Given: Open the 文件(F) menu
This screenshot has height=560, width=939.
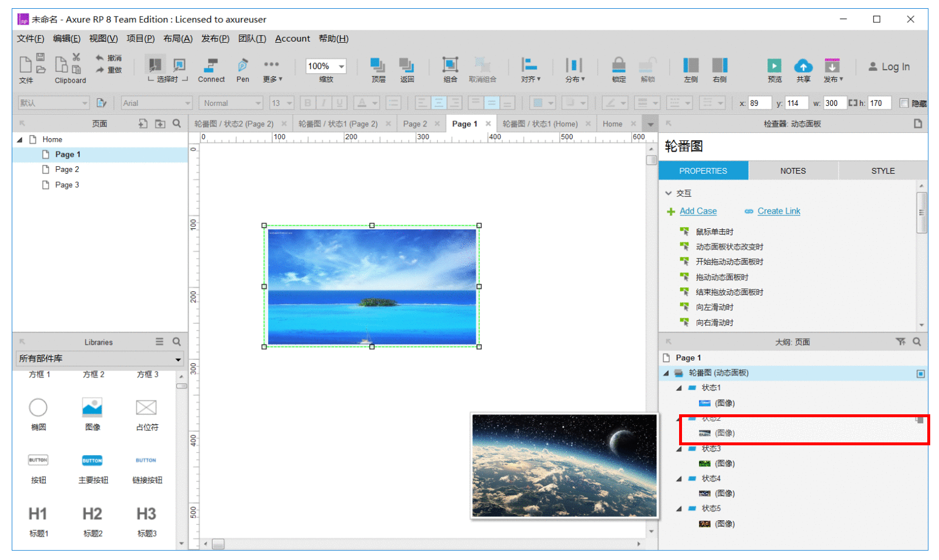Looking at the screenshot, I should [x=30, y=39].
